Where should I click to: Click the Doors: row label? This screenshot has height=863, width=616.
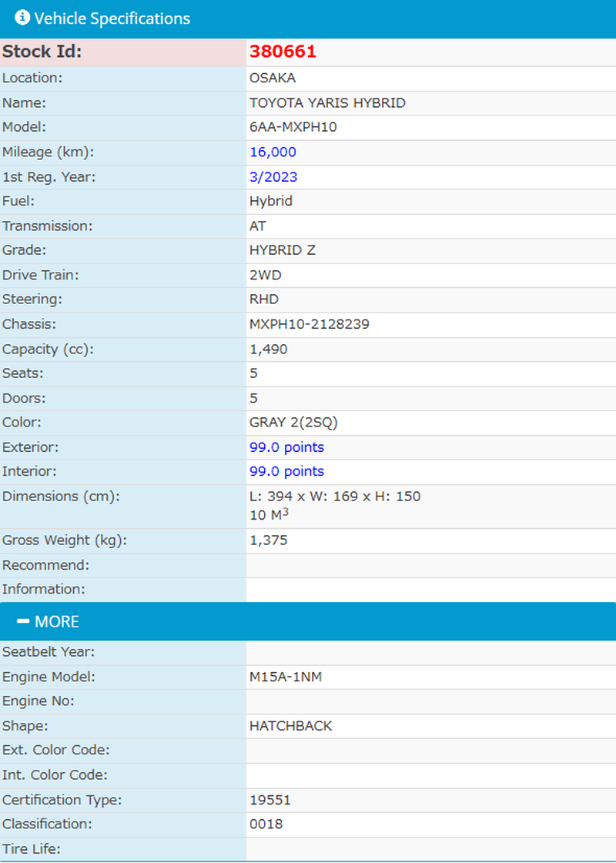pos(24,398)
